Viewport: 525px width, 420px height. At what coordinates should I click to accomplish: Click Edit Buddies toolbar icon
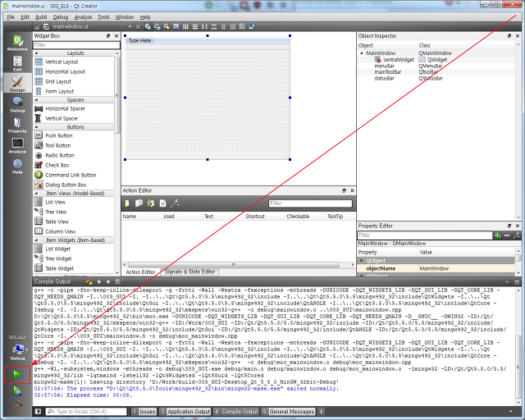(167, 26)
